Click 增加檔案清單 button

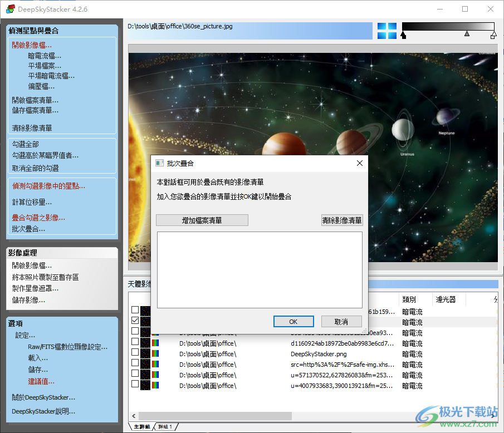[x=202, y=220]
